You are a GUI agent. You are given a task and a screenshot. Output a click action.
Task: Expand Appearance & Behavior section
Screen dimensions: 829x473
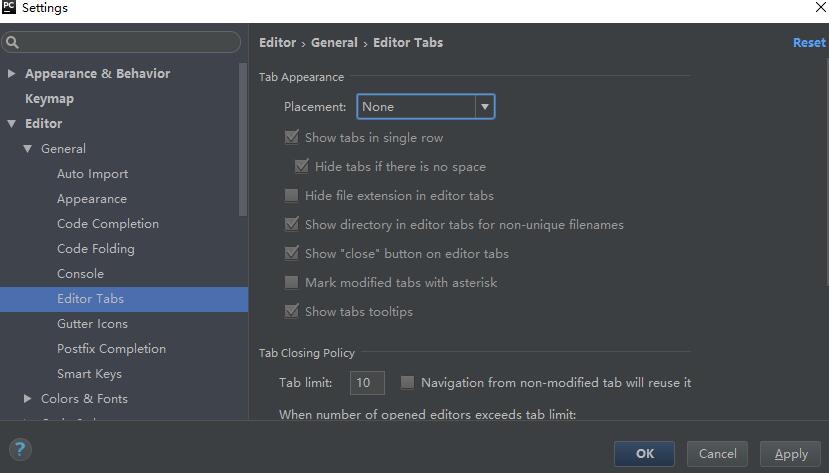point(12,74)
